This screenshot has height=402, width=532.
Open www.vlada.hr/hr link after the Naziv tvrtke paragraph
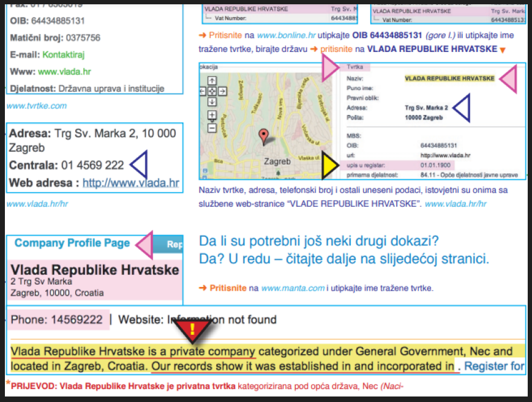coord(455,204)
